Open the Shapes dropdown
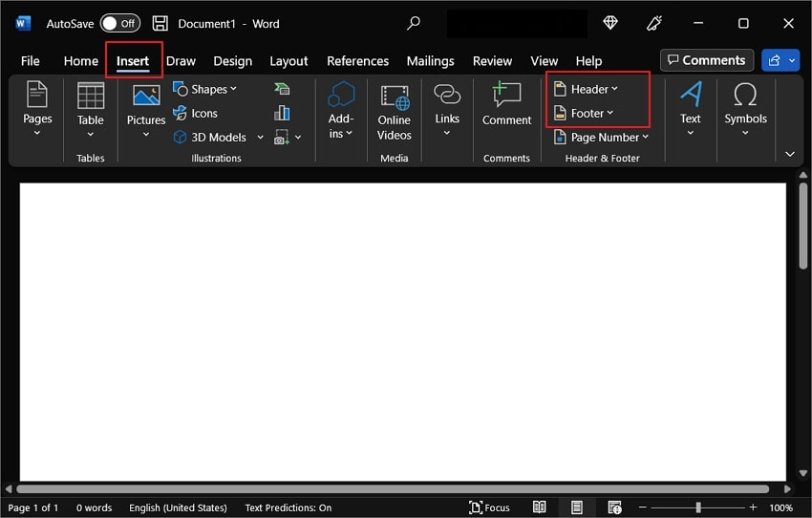 [x=204, y=89]
